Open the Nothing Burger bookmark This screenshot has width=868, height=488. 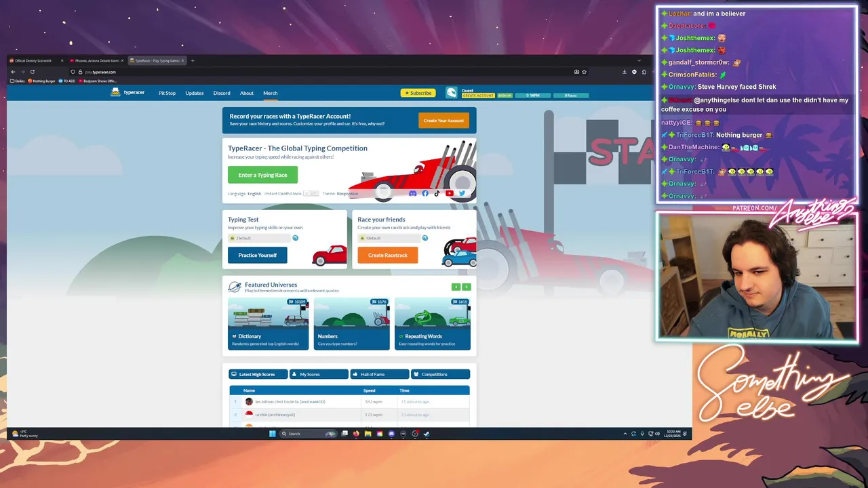pos(41,81)
